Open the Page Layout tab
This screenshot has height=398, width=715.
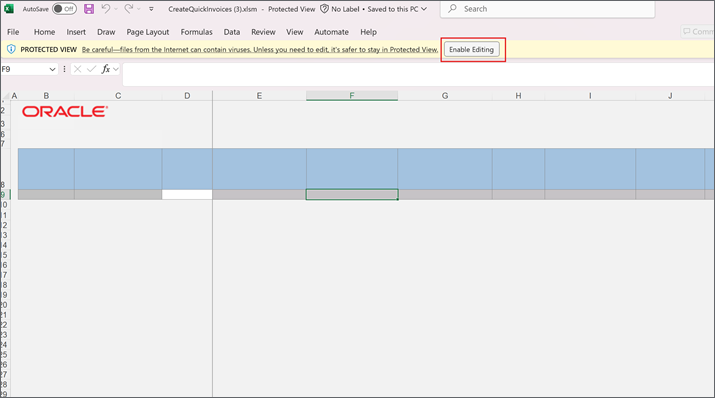(148, 32)
